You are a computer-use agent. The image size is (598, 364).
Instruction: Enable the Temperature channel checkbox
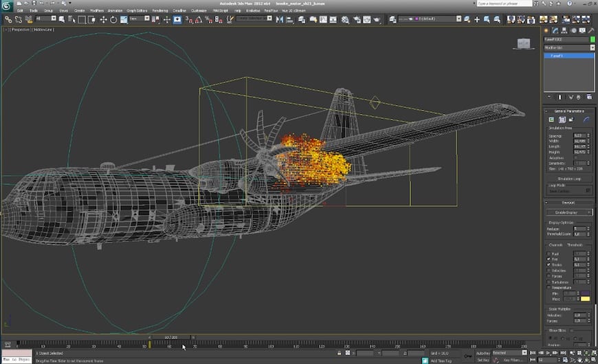coord(549,287)
